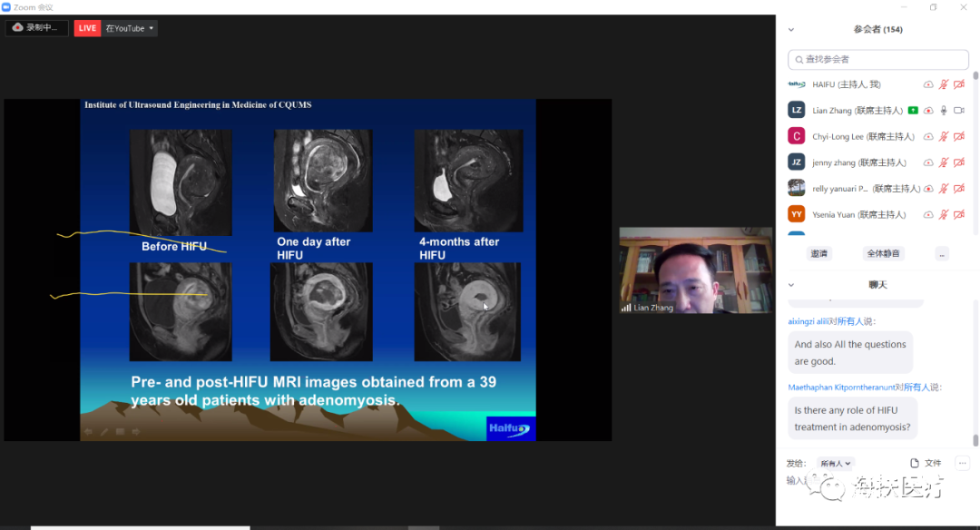Open the YouTube live stream dropdown
This screenshot has height=530, width=980.
pyautogui.click(x=129, y=28)
